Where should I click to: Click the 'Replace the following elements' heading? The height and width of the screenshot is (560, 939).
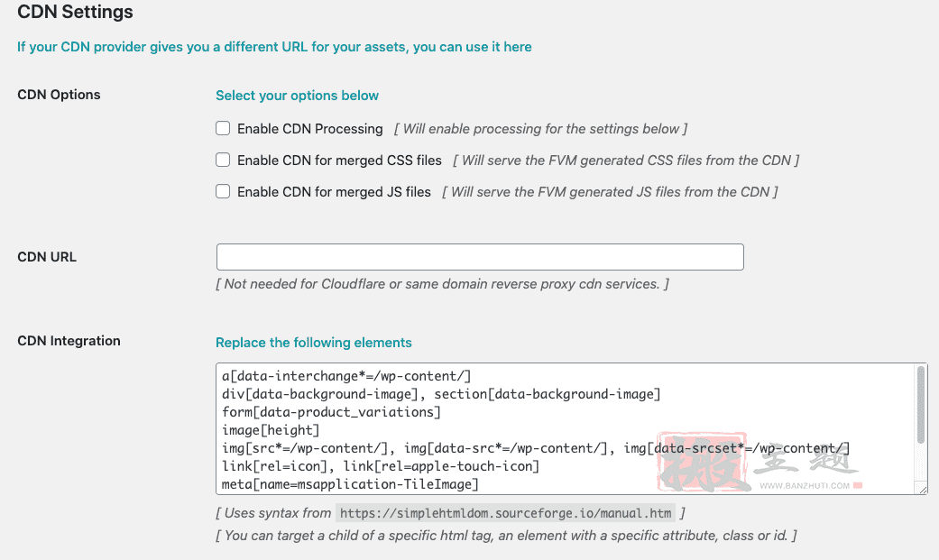(314, 343)
